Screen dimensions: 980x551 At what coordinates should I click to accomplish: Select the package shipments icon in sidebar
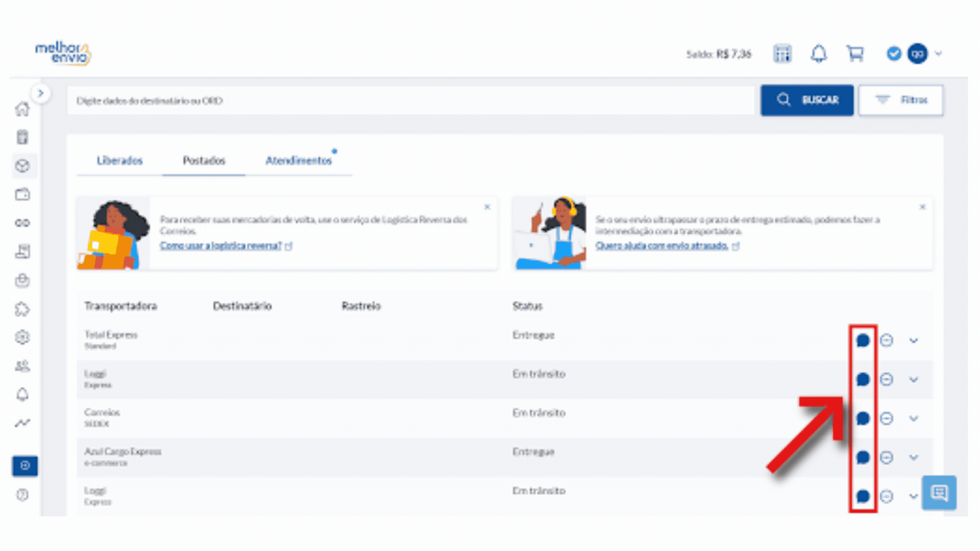[x=22, y=166]
